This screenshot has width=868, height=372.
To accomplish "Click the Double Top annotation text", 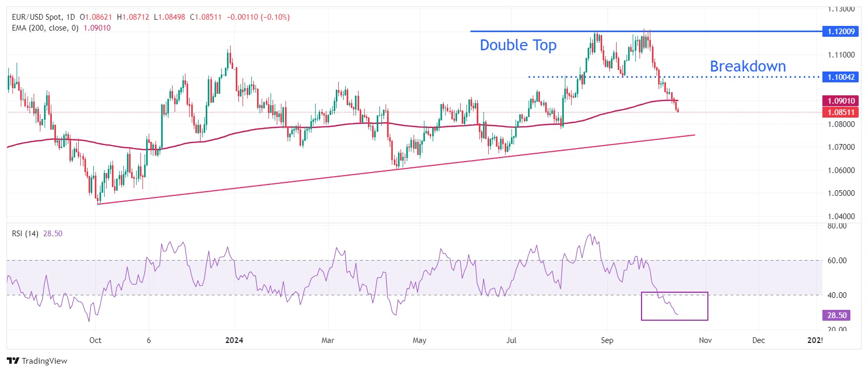I will click(518, 46).
